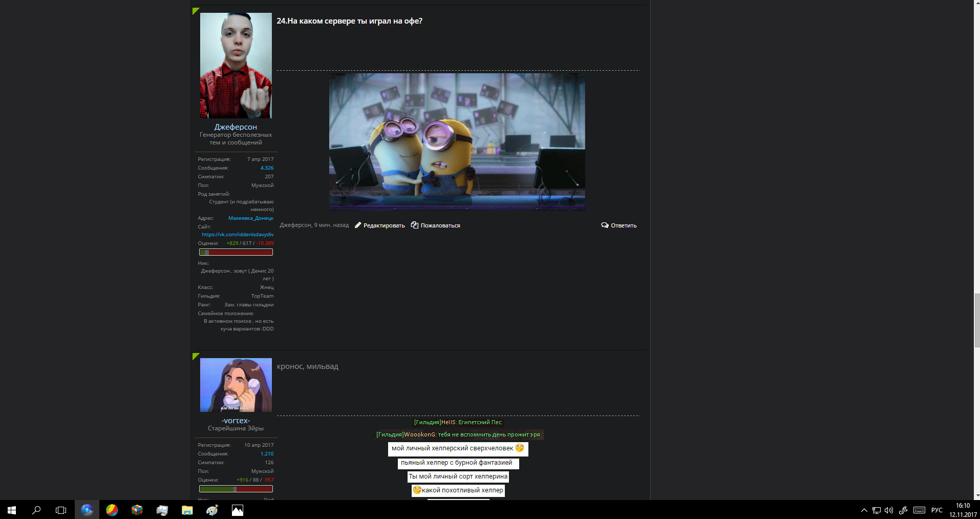
Task: Click the report icon beside Пожаловаться
Action: pos(415,225)
